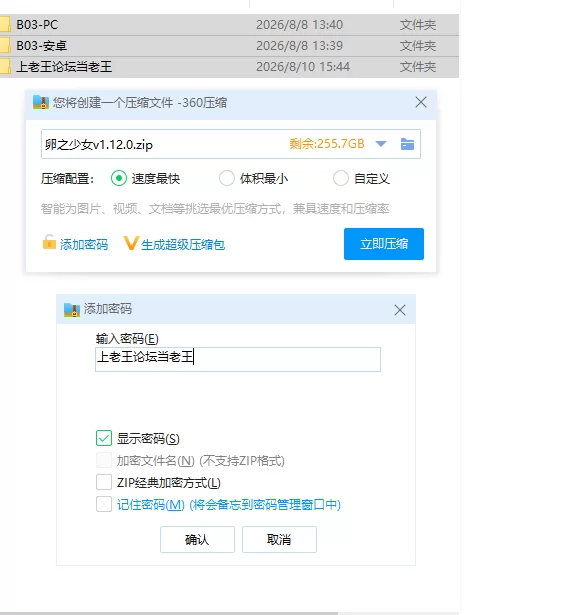This screenshot has height=615, width=586.
Task: Close the 您将创建一个压缩文件 dialog
Action: pos(421,102)
